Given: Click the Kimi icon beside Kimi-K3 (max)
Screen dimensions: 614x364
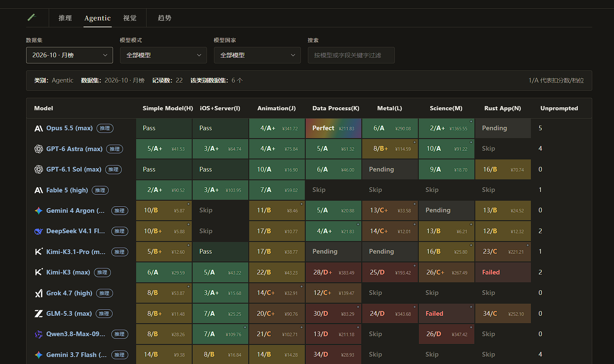Looking at the screenshot, I should coord(38,272).
